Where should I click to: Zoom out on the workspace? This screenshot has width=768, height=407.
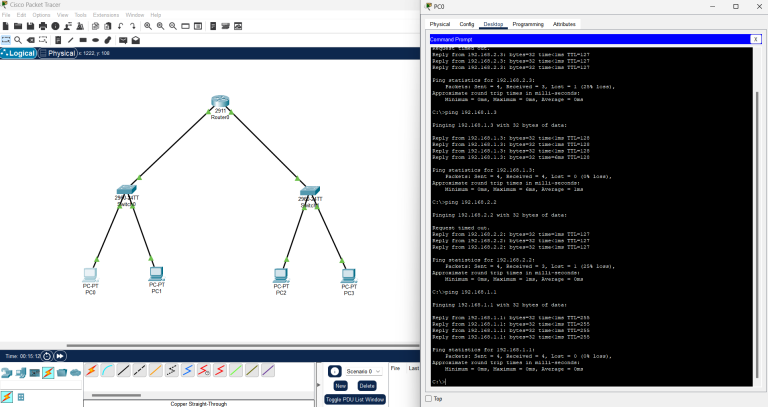pyautogui.click(x=173, y=26)
